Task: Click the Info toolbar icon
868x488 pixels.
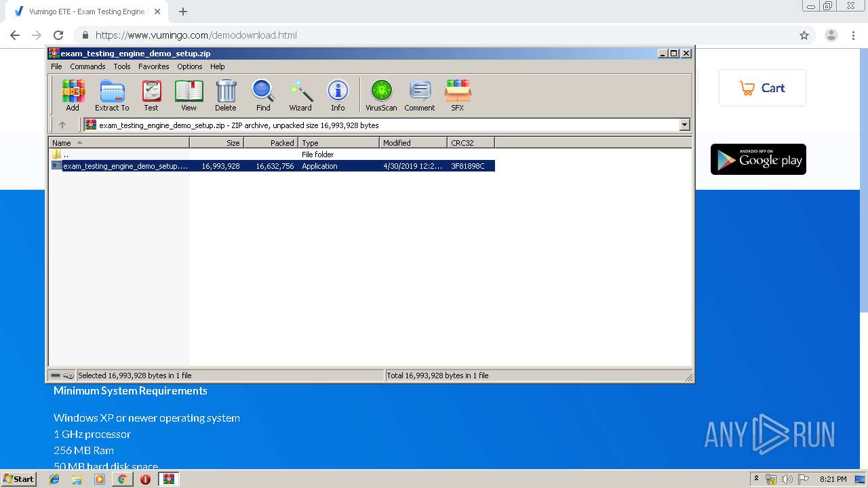Action: (x=338, y=95)
